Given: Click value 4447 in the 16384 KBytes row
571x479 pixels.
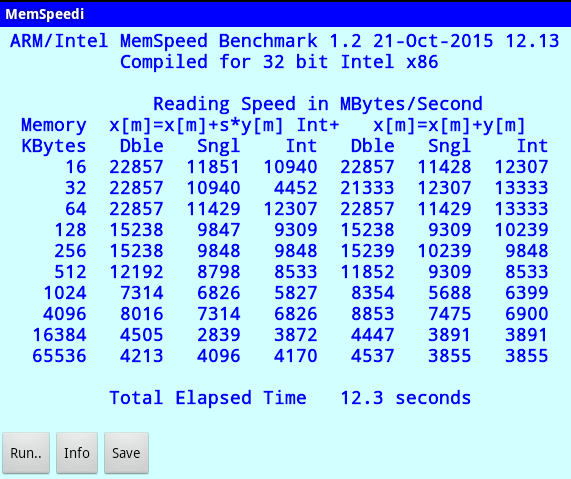Looking at the screenshot, I should click(373, 335).
